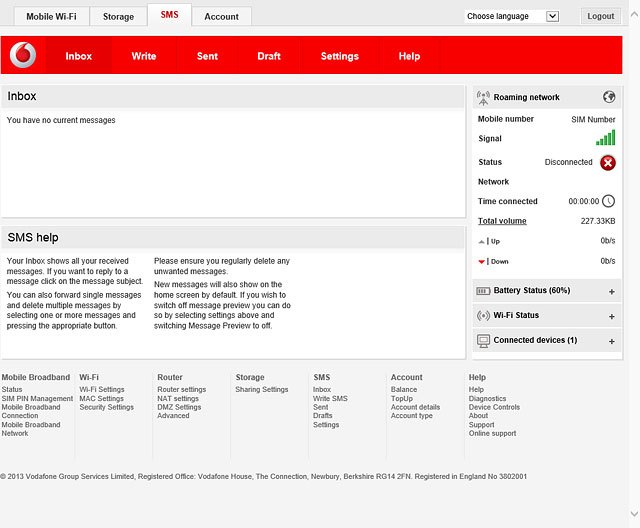Switch to the Mobile Wi-Fi tab

click(x=51, y=17)
